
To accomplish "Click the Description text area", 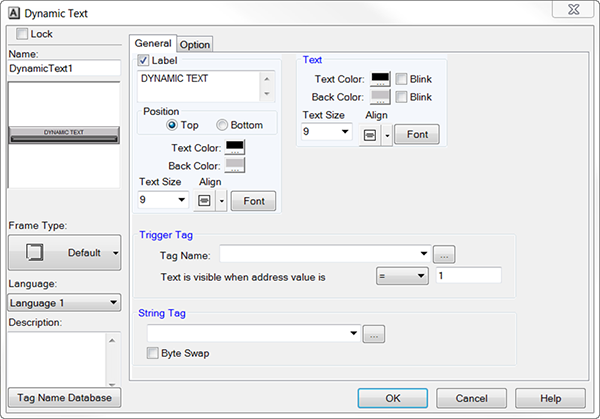I will [57, 359].
